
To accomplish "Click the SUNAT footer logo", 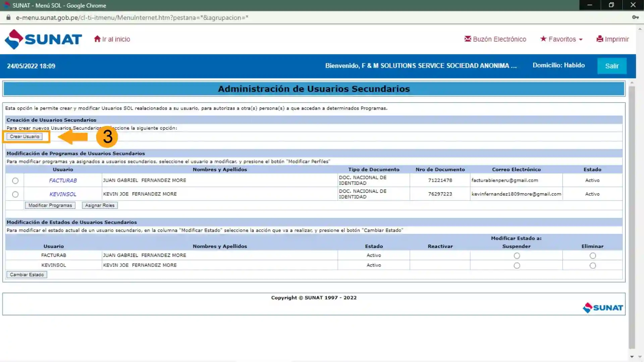I will [603, 307].
